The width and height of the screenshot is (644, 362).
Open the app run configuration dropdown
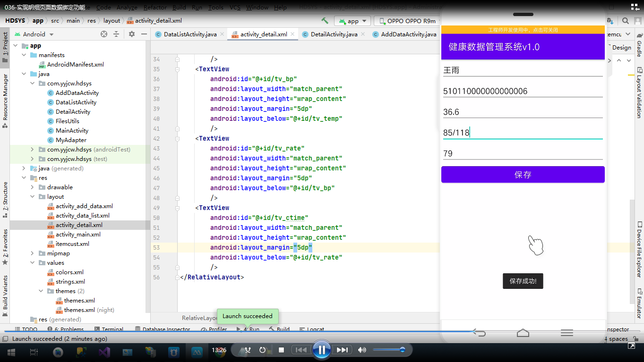[x=352, y=21]
